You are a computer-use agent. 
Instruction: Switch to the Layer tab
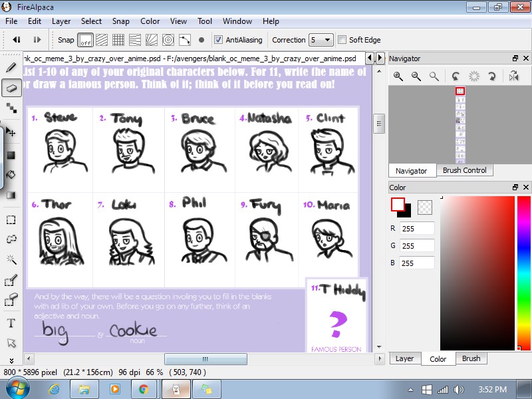(404, 358)
